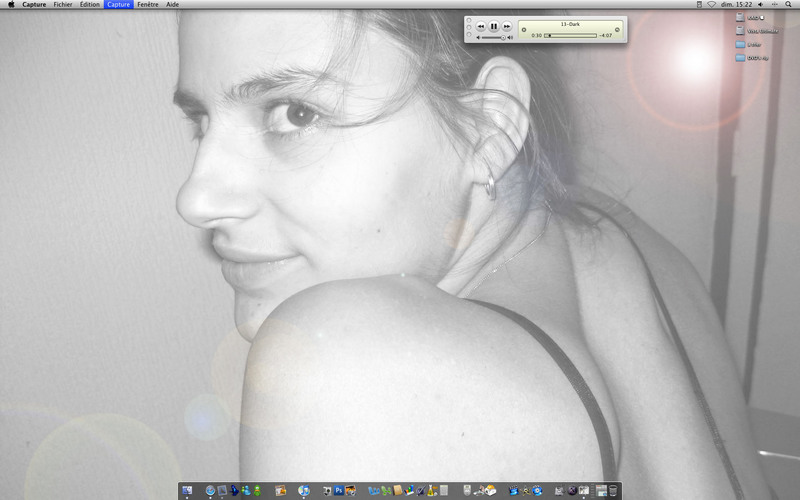Skip to the next track in iTunes
Image resolution: width=800 pixels, height=500 pixels.
tap(507, 26)
